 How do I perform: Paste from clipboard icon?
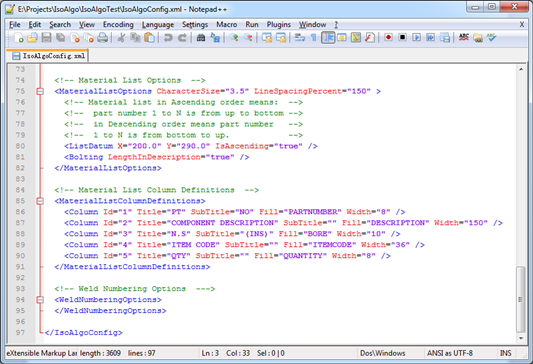click(149, 37)
